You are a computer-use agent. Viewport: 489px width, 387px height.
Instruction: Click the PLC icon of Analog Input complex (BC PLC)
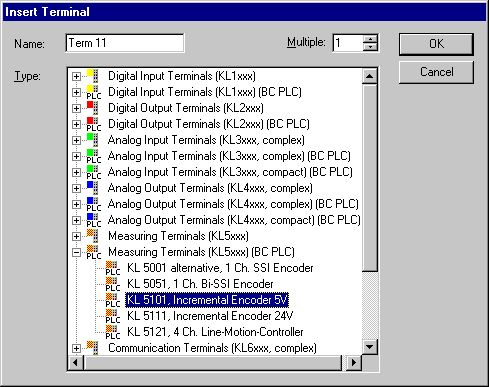[94, 156]
